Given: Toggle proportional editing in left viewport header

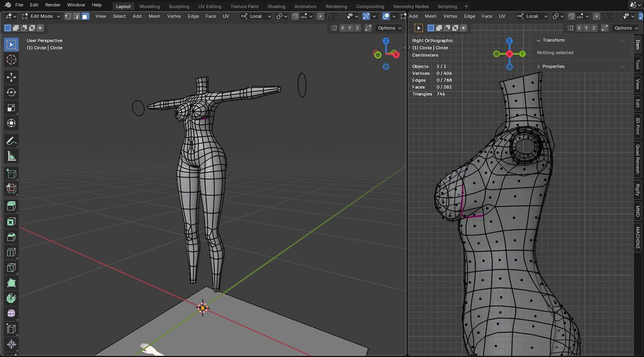Looking at the screenshot, I should pyautogui.click(x=320, y=16).
